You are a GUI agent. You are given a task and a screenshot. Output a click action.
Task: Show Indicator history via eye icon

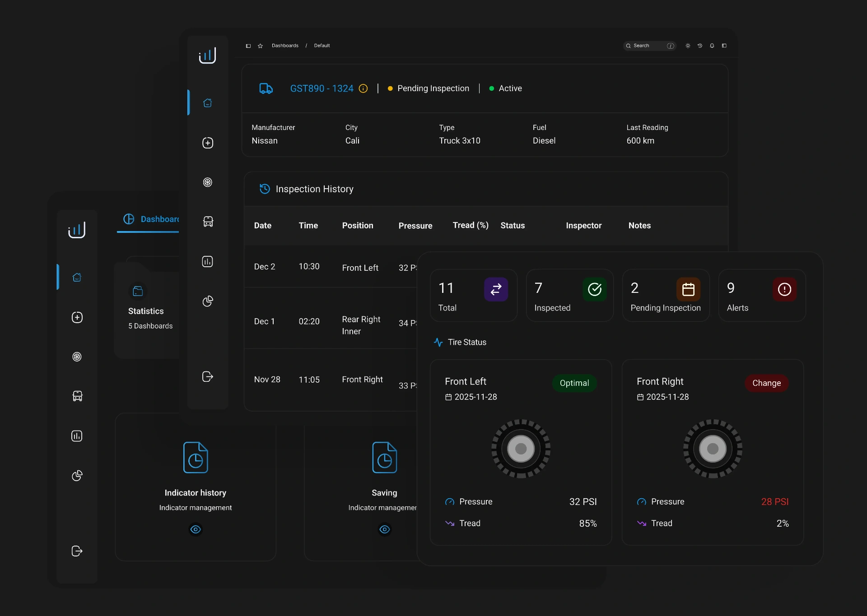click(x=196, y=529)
